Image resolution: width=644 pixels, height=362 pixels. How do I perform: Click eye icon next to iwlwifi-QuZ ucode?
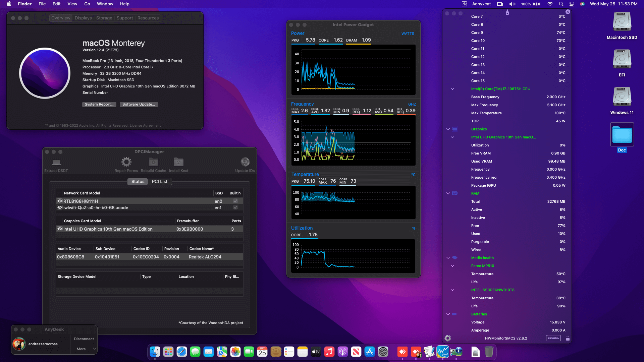tap(60, 207)
